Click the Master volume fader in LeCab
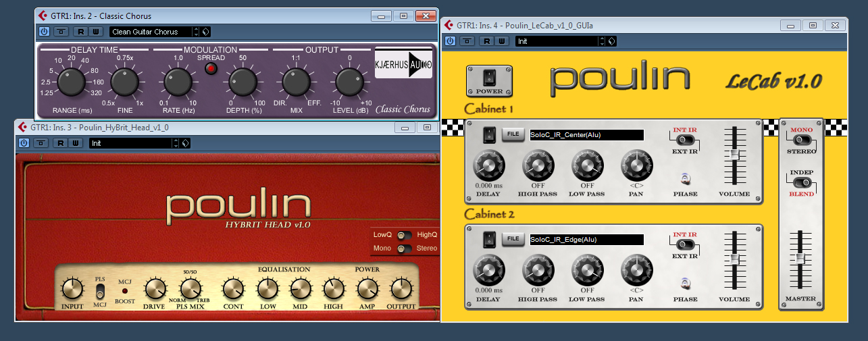This screenshot has height=341, width=868. coord(801,259)
